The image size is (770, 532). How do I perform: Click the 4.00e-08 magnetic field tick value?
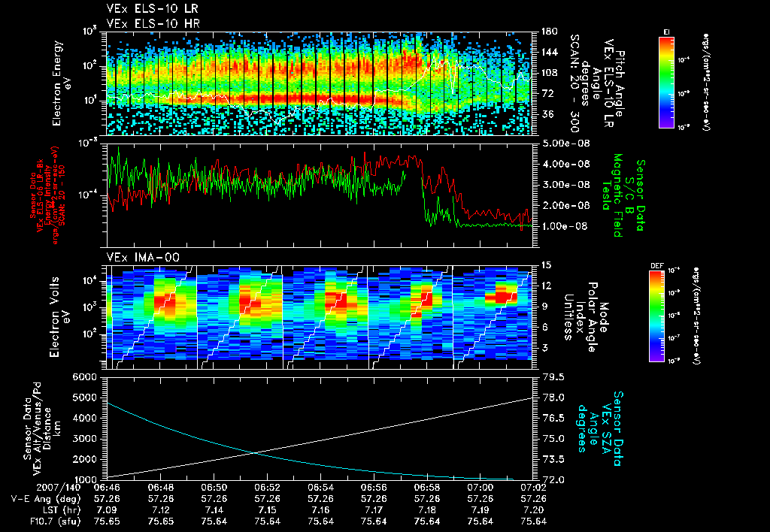(x=565, y=164)
